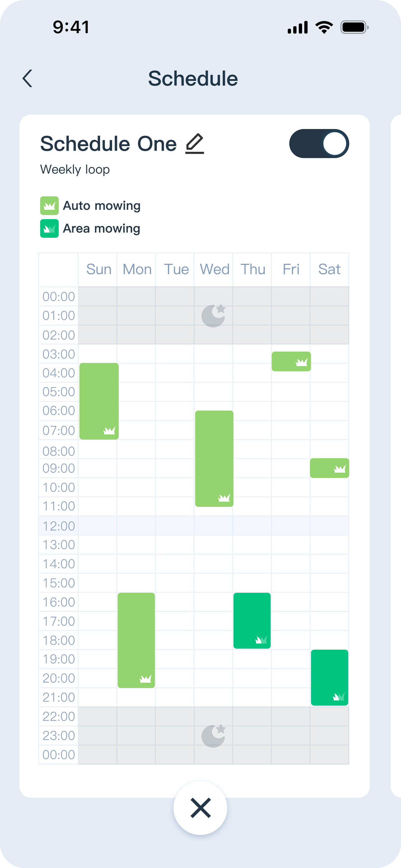This screenshot has height=868, width=401.
Task: Tap the battery icon in status bar
Action: coord(354,27)
